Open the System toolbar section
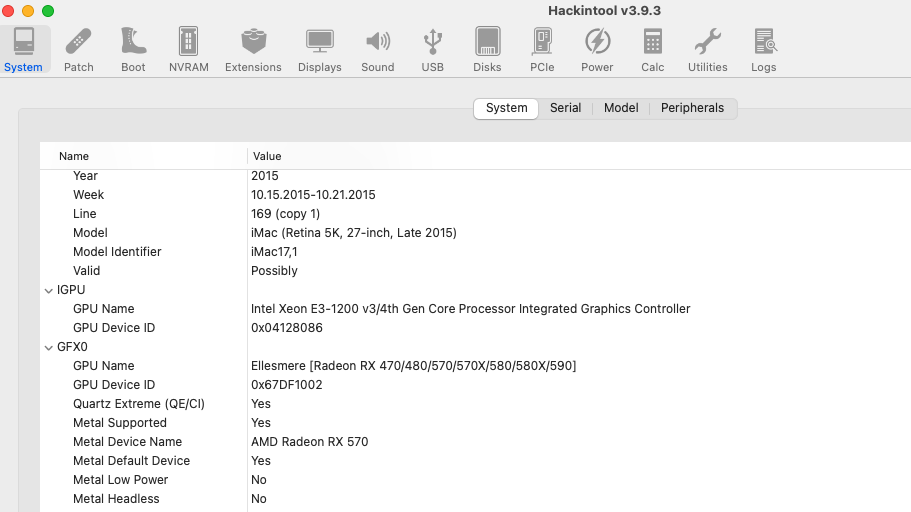This screenshot has width=911, height=512. (x=23, y=49)
